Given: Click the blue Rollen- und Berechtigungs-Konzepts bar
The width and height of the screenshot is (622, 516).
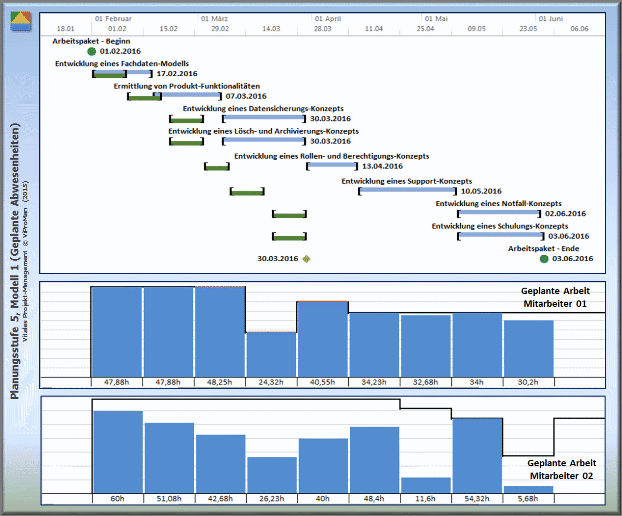Looking at the screenshot, I should (x=323, y=166).
